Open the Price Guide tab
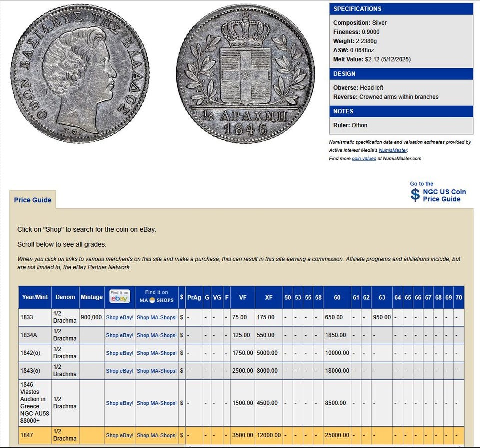This screenshot has height=448, width=480. click(33, 200)
